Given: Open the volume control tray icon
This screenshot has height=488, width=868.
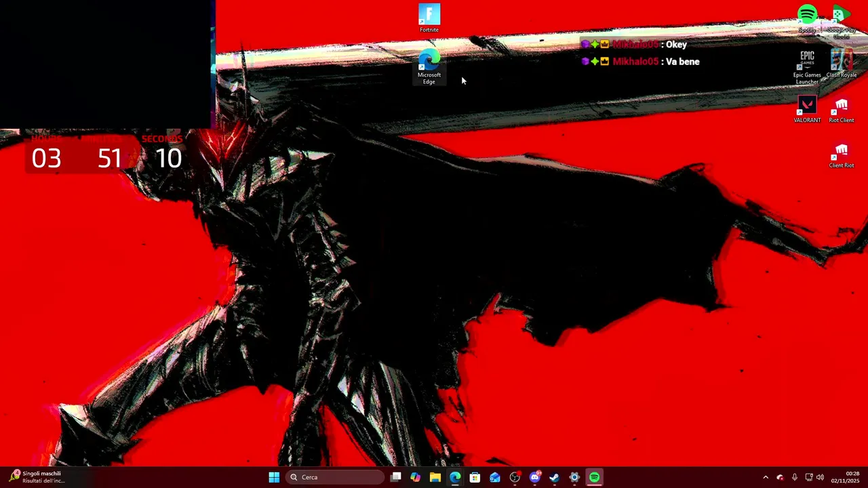Looking at the screenshot, I should 821,477.
